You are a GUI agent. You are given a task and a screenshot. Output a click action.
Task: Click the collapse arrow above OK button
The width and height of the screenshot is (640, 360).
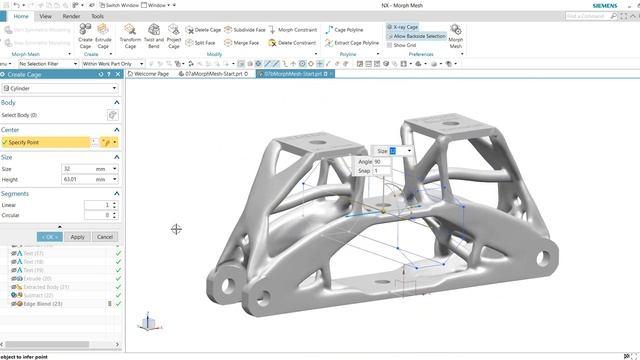(60, 227)
